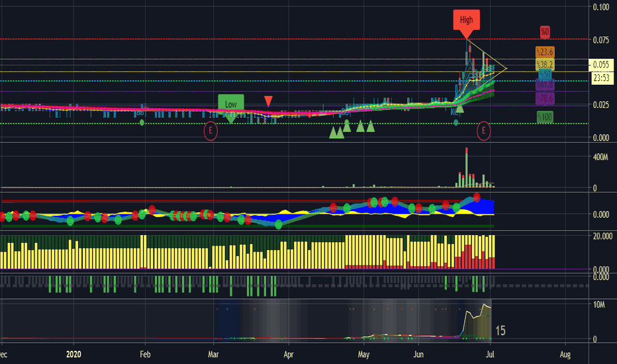
Task: Click the Mar label on the time axis
Action: 213,354
